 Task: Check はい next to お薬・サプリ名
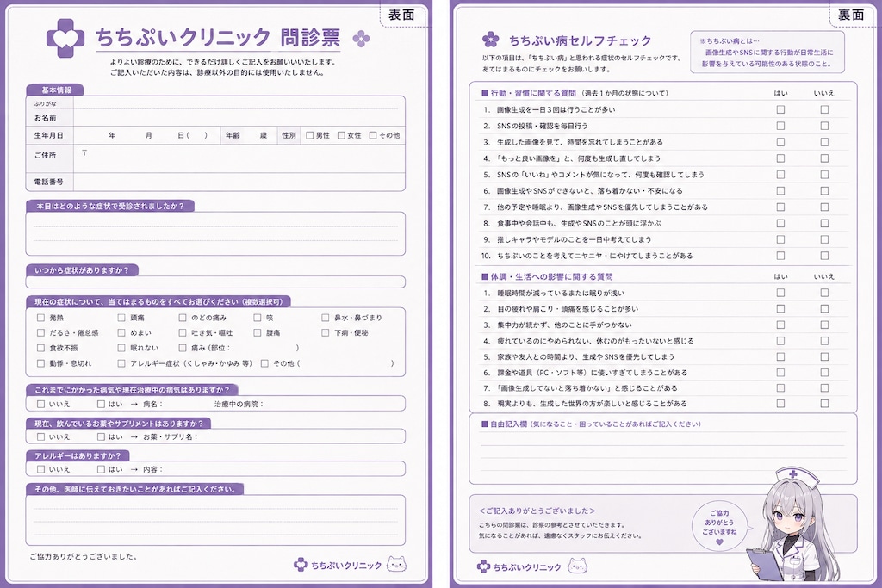coord(101,436)
